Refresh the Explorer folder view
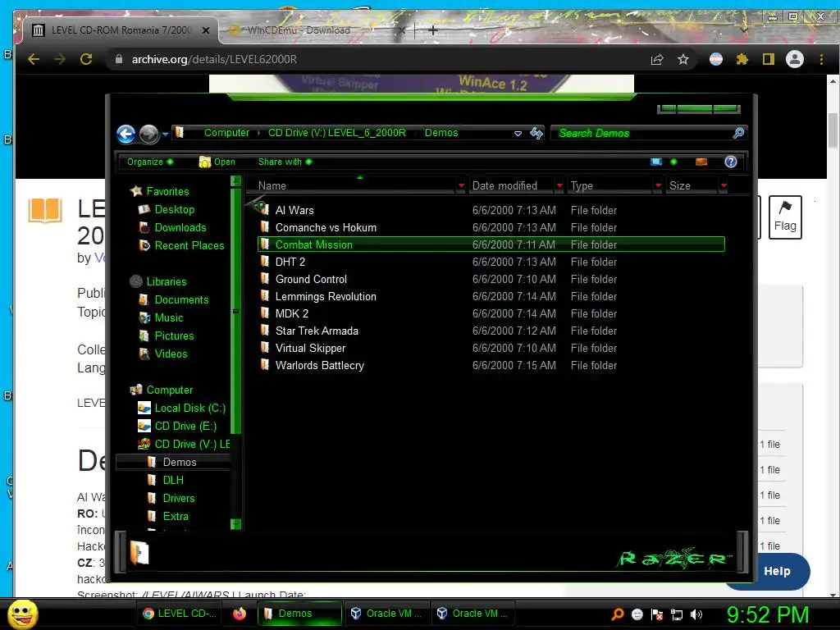840x630 pixels. pyautogui.click(x=536, y=133)
